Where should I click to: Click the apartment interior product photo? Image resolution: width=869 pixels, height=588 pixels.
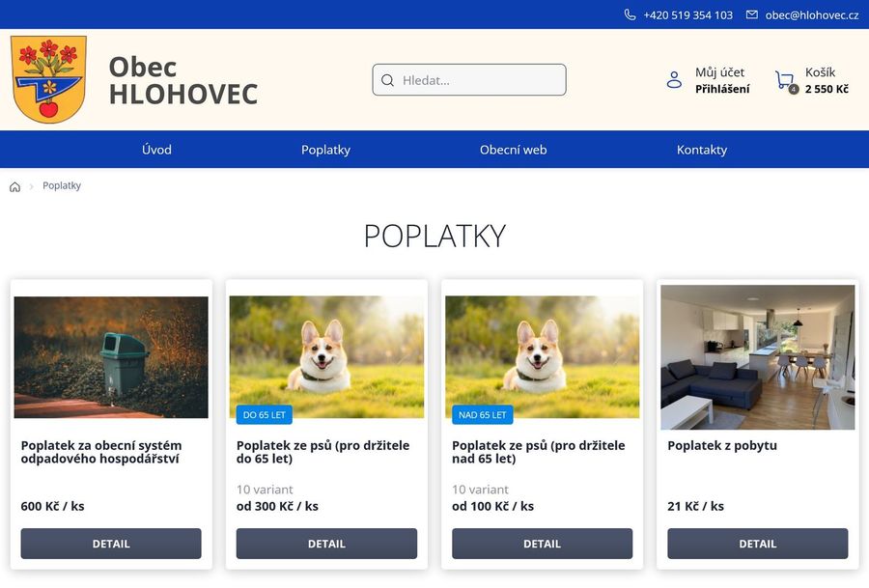758,357
